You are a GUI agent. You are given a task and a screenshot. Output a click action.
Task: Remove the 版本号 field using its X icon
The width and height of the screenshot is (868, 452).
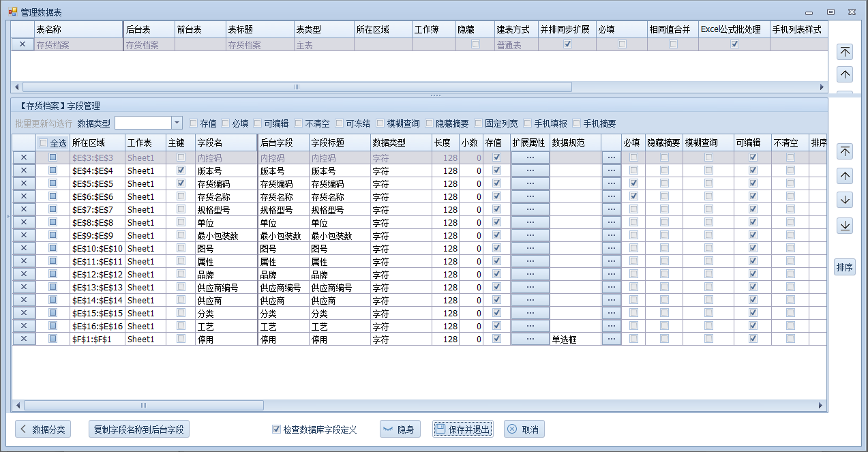24,170
